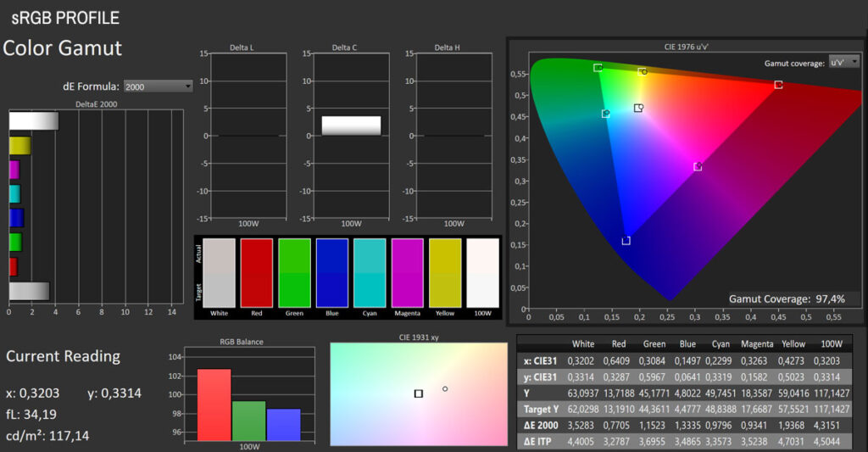Select the 100W color swatch
This screenshot has height=452, width=868.
coord(482,272)
